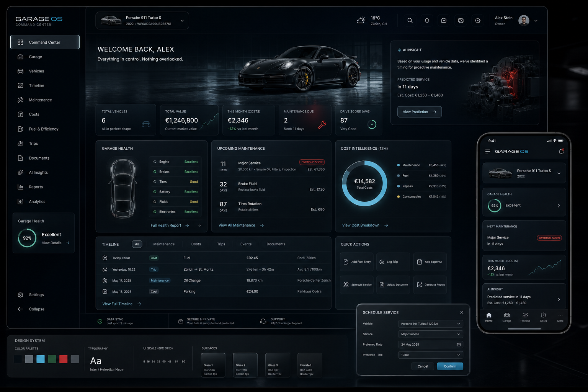Expand the Porsche 911 Turbo S vehicle selector
Screen dimensions: 588x392
coord(142,21)
